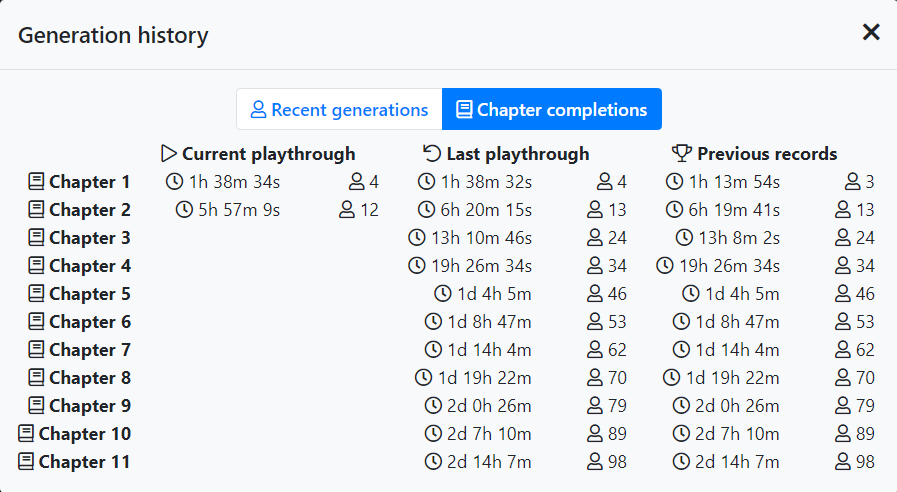Click the clock icon beside 1h 13m 54s
The width and height of the screenshot is (897, 492).
pos(674,181)
